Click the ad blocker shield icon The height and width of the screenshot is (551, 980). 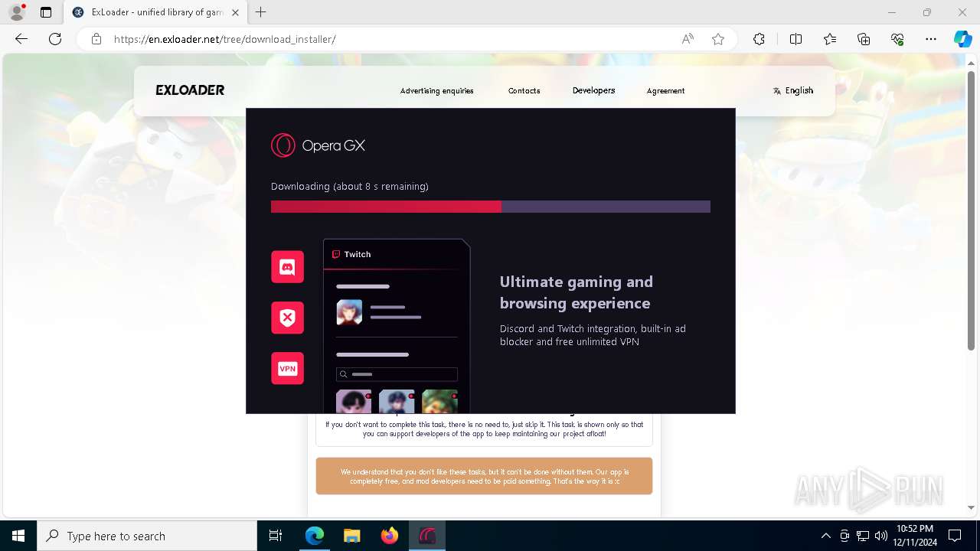pyautogui.click(x=287, y=318)
